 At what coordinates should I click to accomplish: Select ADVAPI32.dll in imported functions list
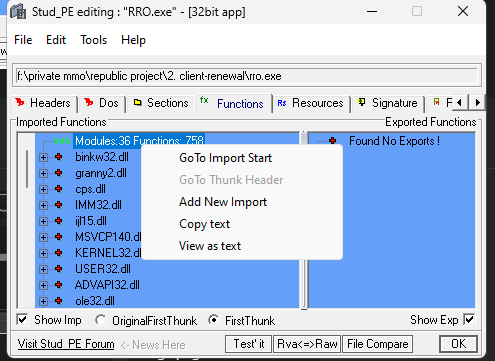pyautogui.click(x=107, y=285)
